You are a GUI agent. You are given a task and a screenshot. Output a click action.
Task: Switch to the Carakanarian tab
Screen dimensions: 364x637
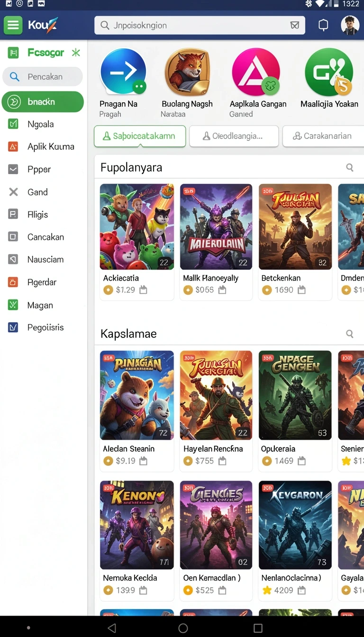[323, 136]
